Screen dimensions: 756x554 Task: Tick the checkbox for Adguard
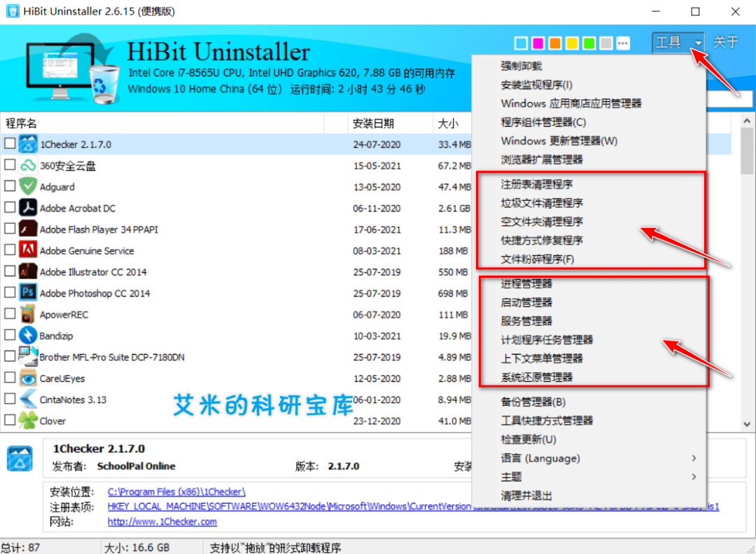[x=10, y=186]
